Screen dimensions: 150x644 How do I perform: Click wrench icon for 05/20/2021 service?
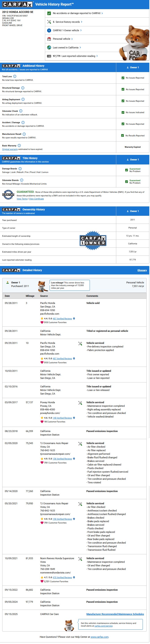pyautogui.click(x=80, y=504)
